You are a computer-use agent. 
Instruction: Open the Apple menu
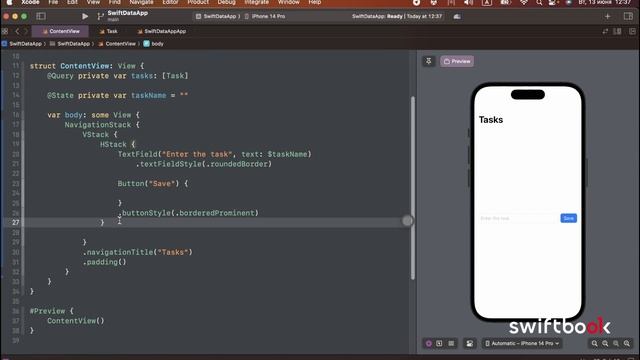[9, 2]
